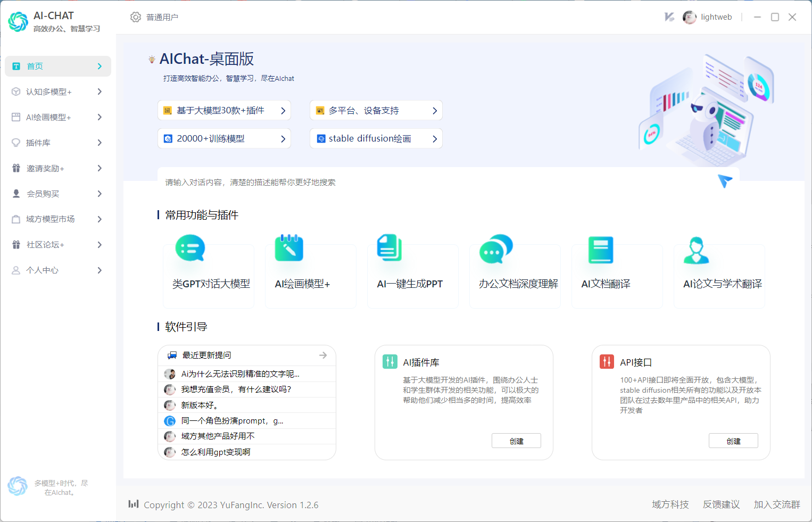The height and width of the screenshot is (522, 812).
Task: Open the AI文档翻译 book icon
Action: coord(601,250)
